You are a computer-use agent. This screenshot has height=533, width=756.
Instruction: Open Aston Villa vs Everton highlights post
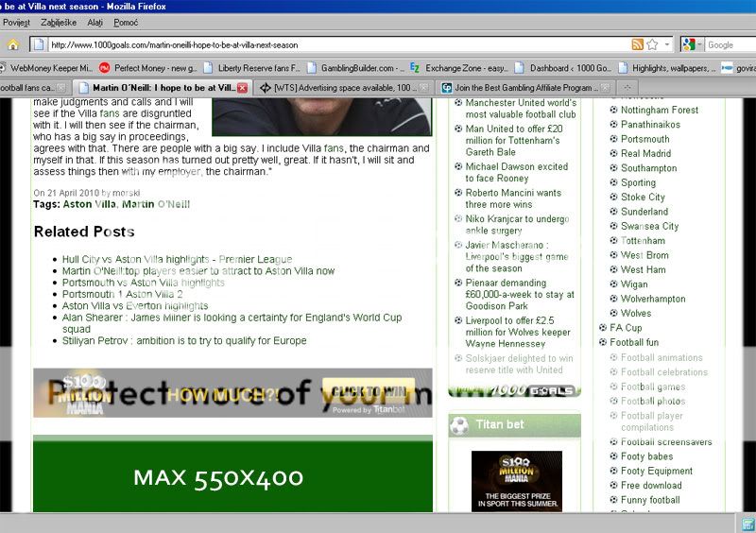pos(135,306)
